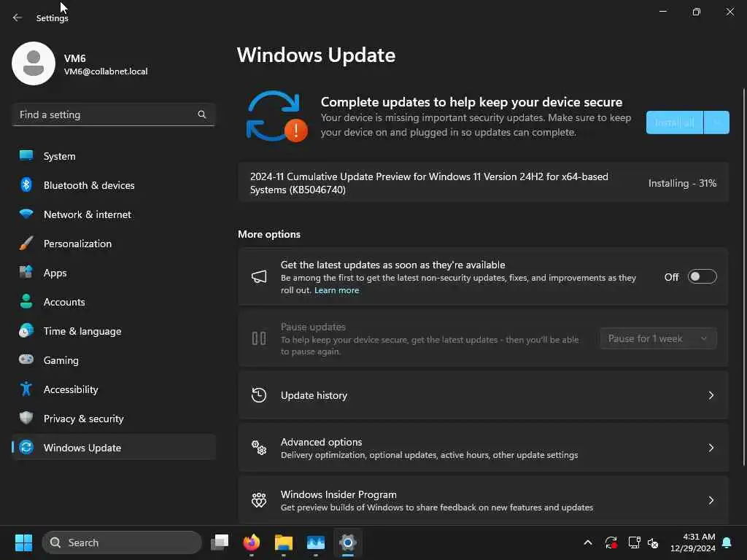The width and height of the screenshot is (747, 560).
Task: Open the Accessibility settings category
Action: [x=113, y=389]
